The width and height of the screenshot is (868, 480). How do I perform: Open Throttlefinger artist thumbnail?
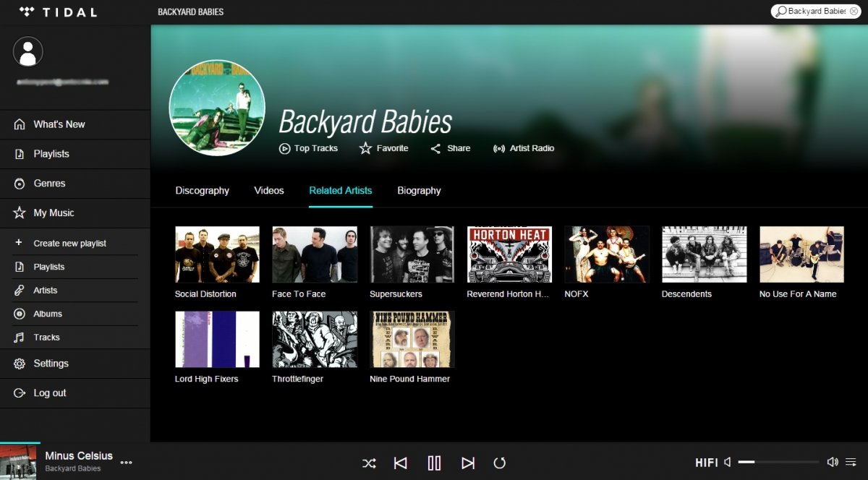315,340
